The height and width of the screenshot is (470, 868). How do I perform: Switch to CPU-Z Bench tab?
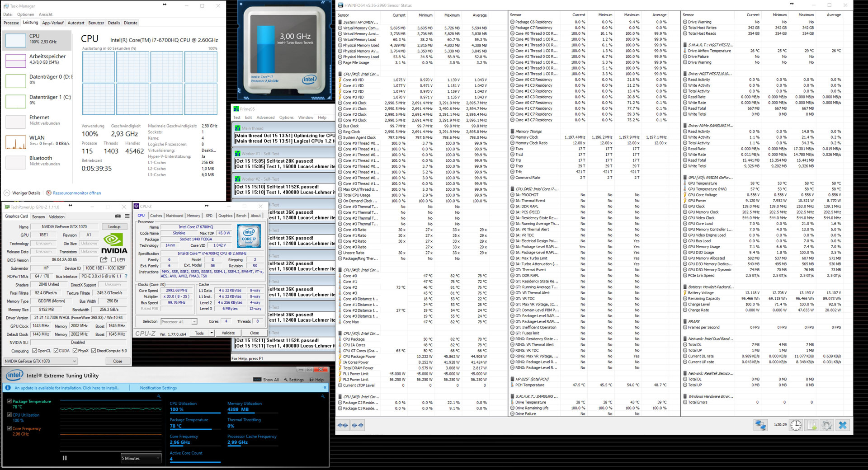pyautogui.click(x=241, y=216)
